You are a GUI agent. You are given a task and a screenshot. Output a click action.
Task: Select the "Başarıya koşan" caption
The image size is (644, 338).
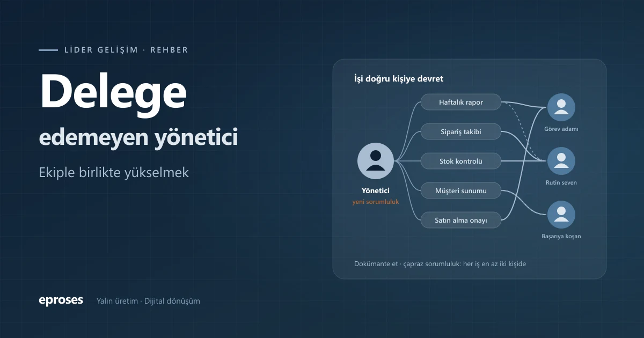coord(561,237)
